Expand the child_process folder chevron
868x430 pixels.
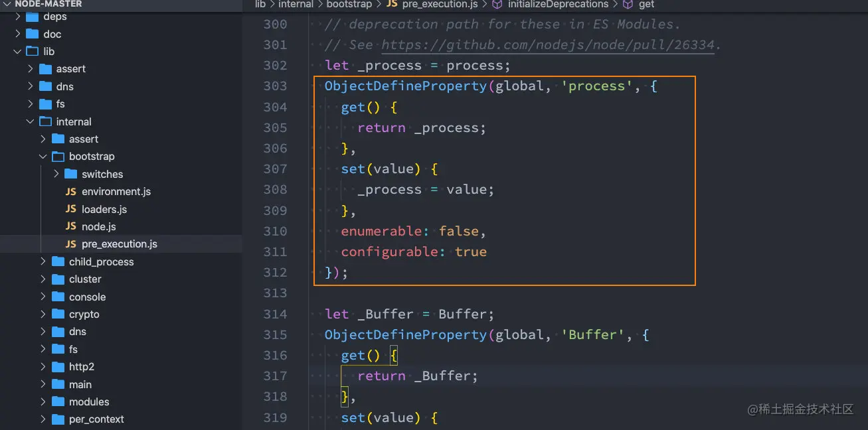tap(43, 261)
